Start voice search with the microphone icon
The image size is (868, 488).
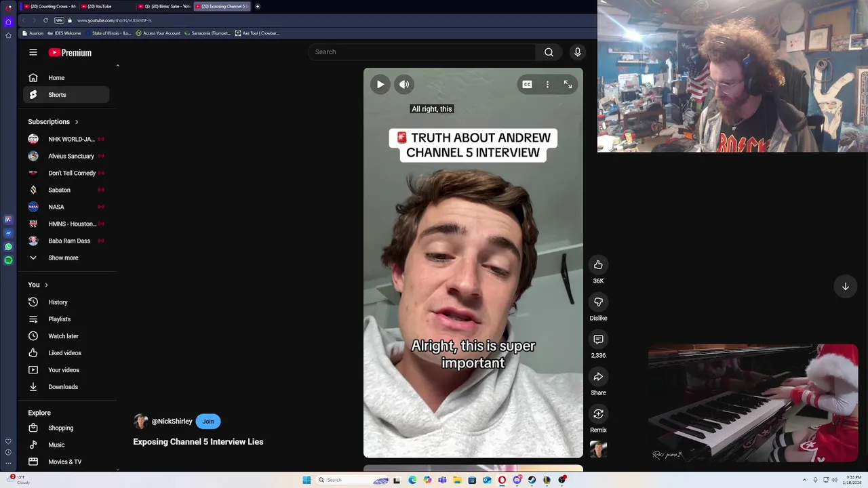(578, 52)
